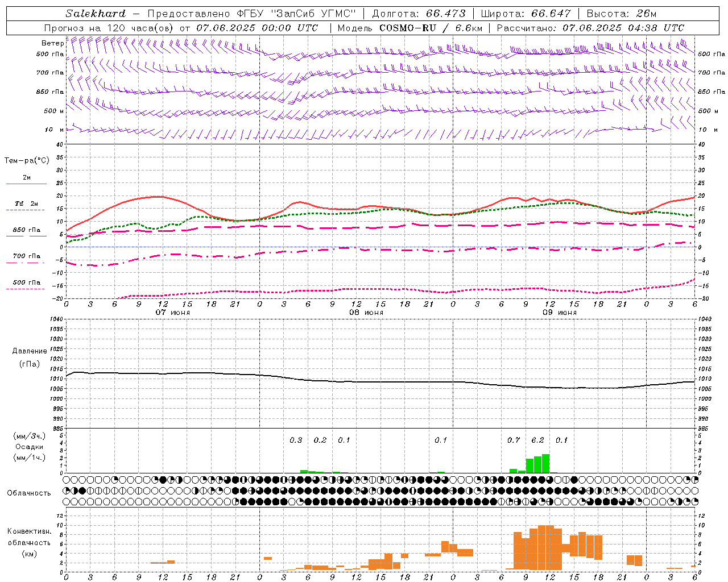Click the date label '08 июня'

point(366,313)
